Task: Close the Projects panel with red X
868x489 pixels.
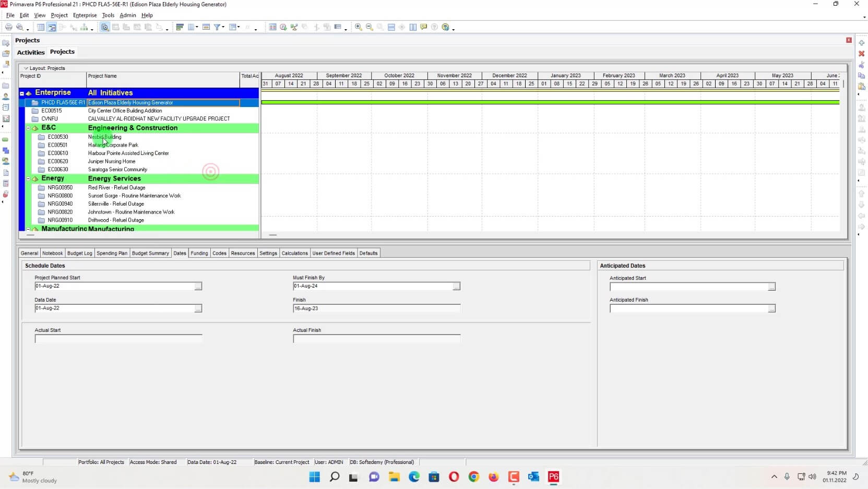Action: tap(849, 40)
